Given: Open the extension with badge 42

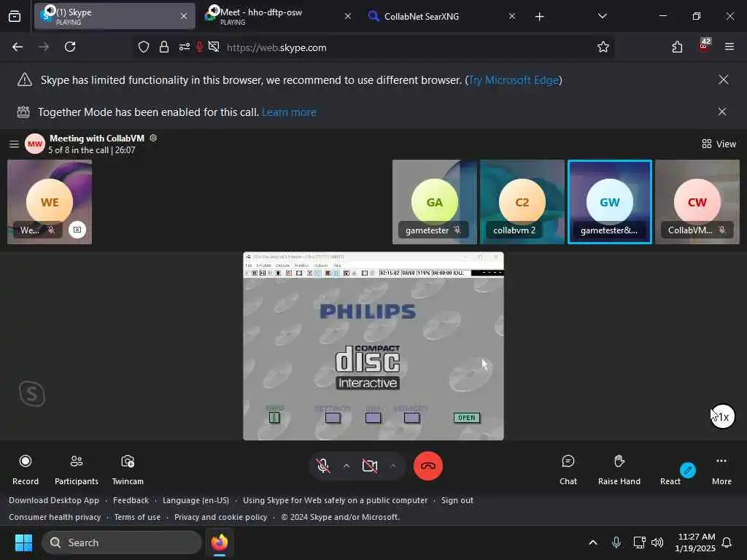Looking at the screenshot, I should (x=704, y=46).
